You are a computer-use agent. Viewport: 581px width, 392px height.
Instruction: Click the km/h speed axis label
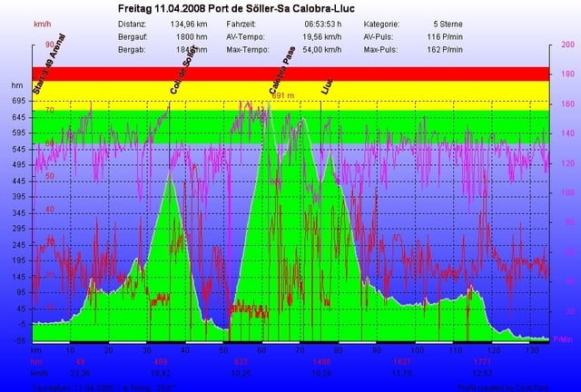click(x=43, y=24)
